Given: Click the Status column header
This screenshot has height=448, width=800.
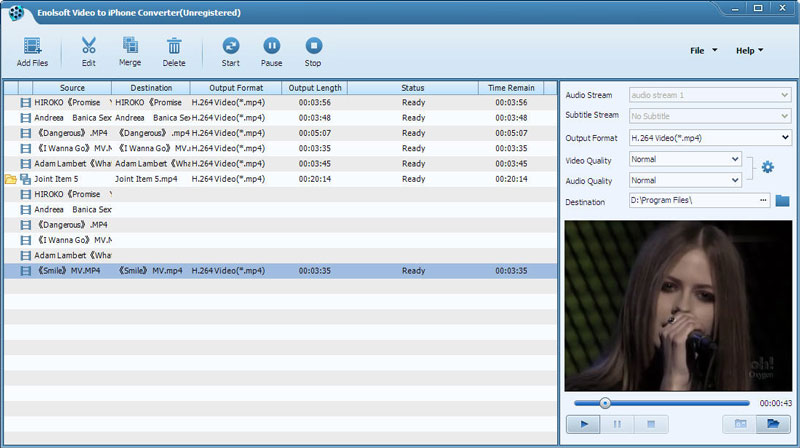Looking at the screenshot, I should point(413,88).
